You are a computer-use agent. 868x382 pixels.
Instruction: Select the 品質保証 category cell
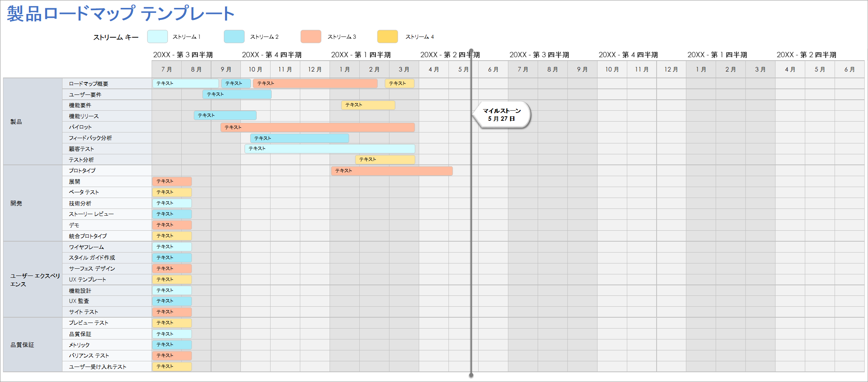(x=33, y=345)
